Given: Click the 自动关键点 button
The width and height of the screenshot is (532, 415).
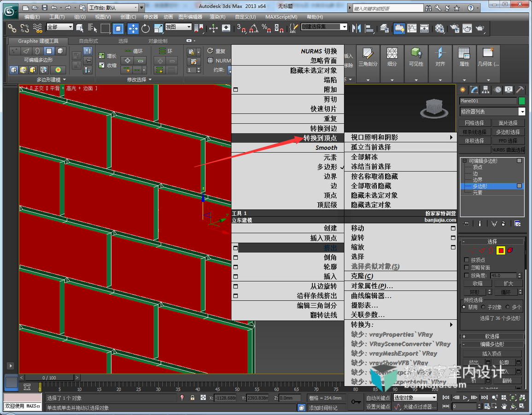Looking at the screenshot, I should pyautogui.click(x=378, y=397).
